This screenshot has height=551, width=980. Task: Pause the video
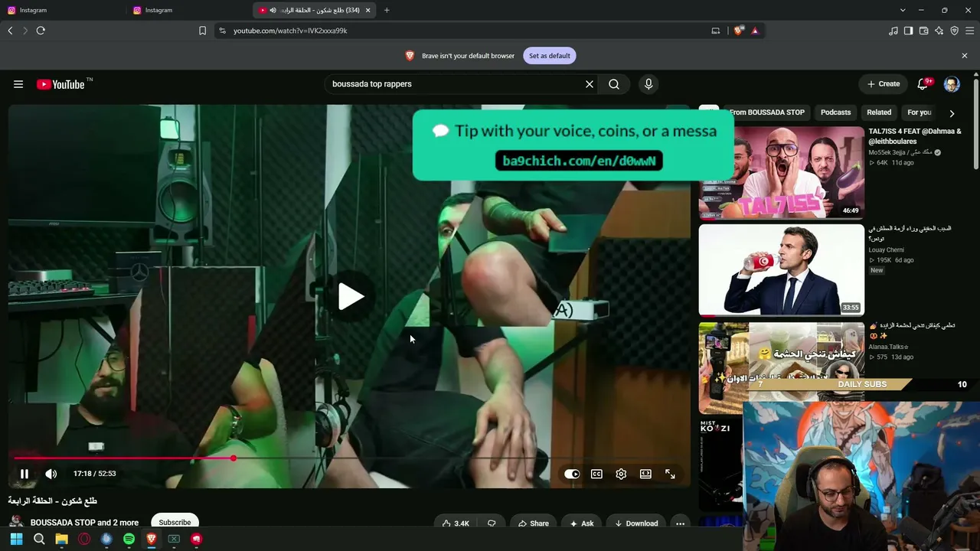[24, 474]
